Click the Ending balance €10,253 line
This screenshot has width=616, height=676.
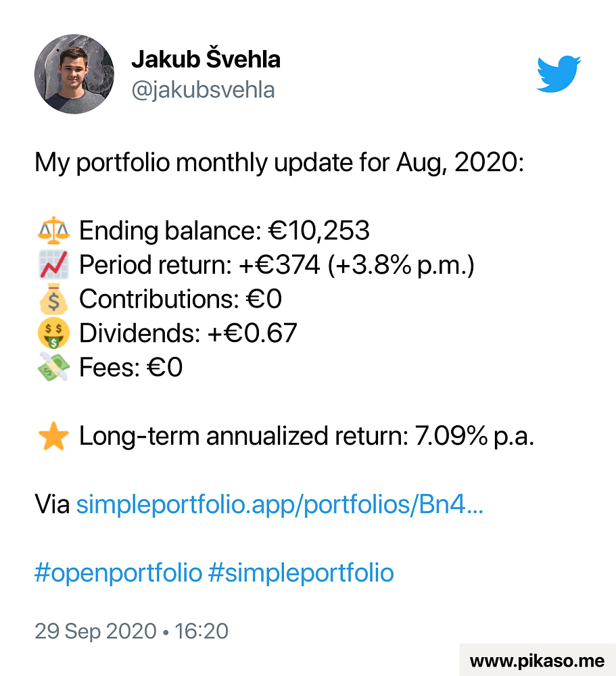pos(224,231)
